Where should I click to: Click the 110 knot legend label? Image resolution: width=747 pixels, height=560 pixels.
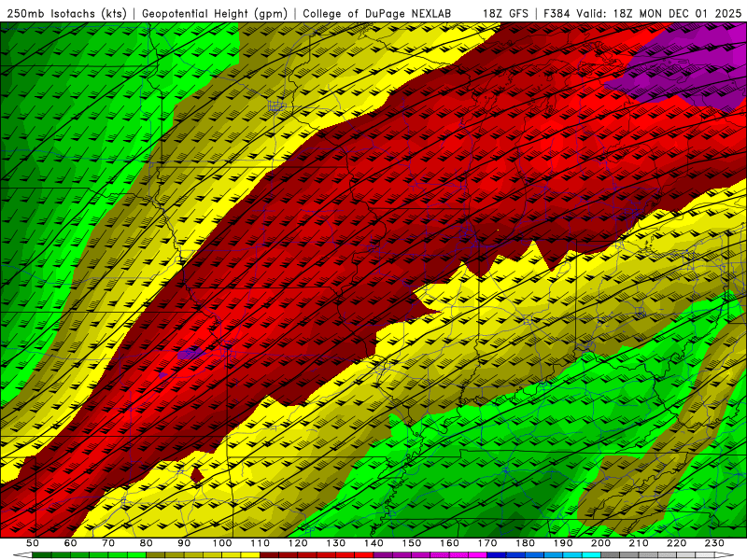point(261,543)
